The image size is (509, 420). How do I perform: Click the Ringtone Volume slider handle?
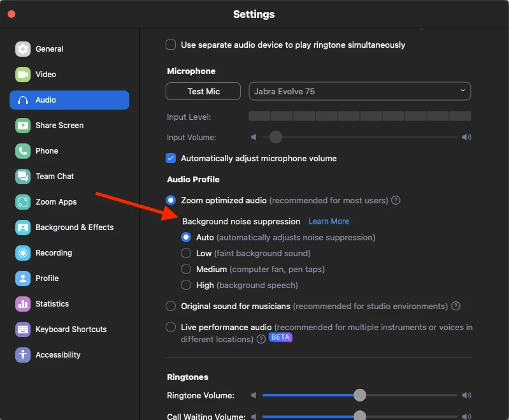pos(360,395)
